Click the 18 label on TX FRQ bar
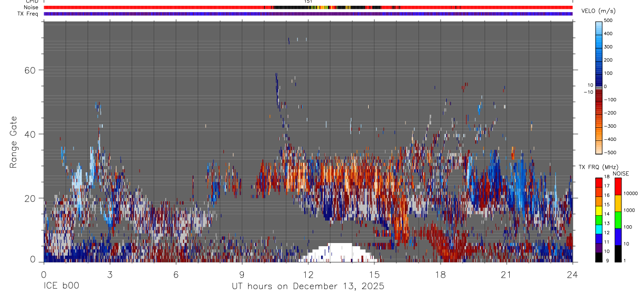644x297 pixels. point(607,177)
